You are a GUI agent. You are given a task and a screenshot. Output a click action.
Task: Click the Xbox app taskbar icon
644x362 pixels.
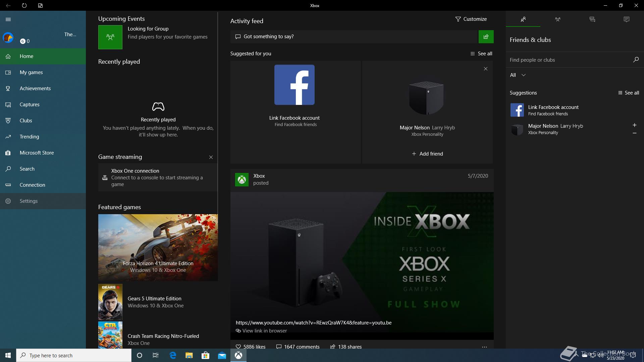238,355
